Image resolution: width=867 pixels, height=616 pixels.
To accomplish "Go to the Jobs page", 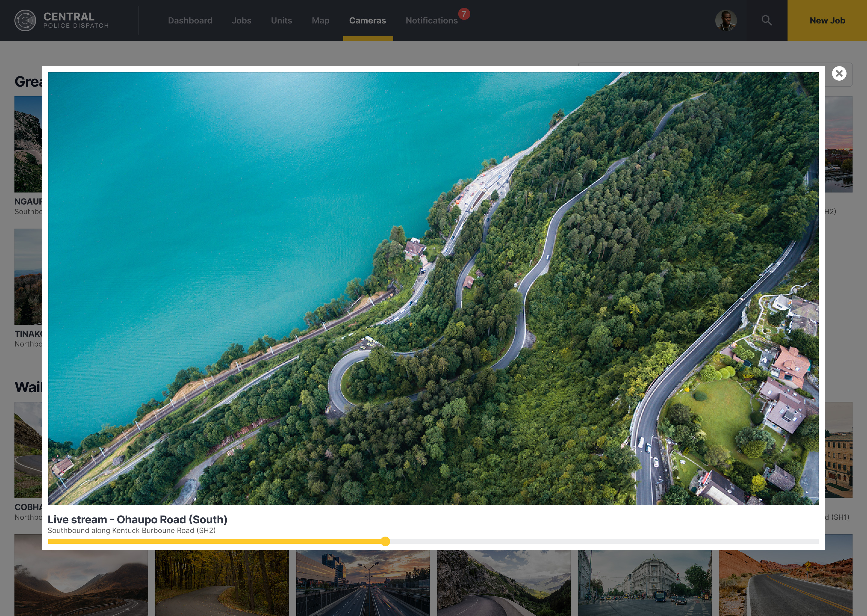I will (x=241, y=20).
